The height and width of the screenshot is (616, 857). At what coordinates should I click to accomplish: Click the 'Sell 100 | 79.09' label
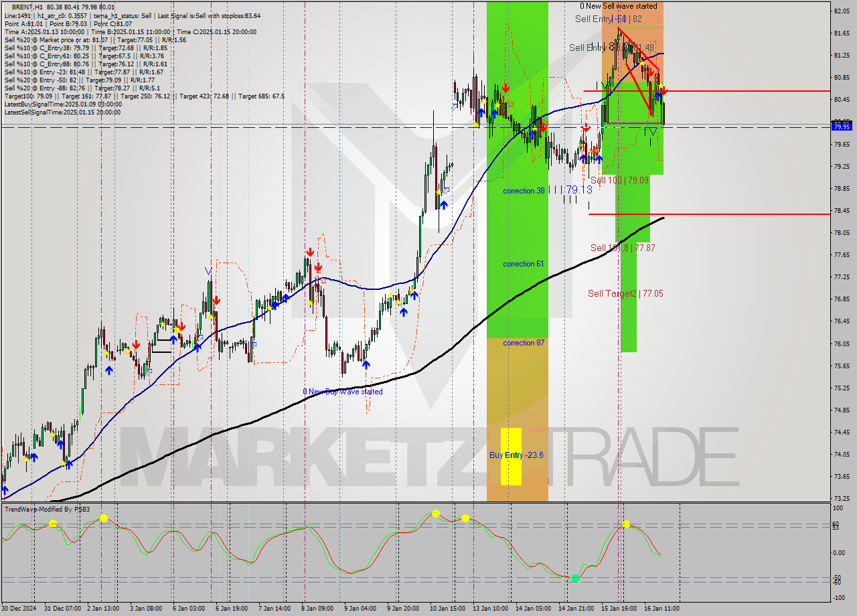click(619, 180)
